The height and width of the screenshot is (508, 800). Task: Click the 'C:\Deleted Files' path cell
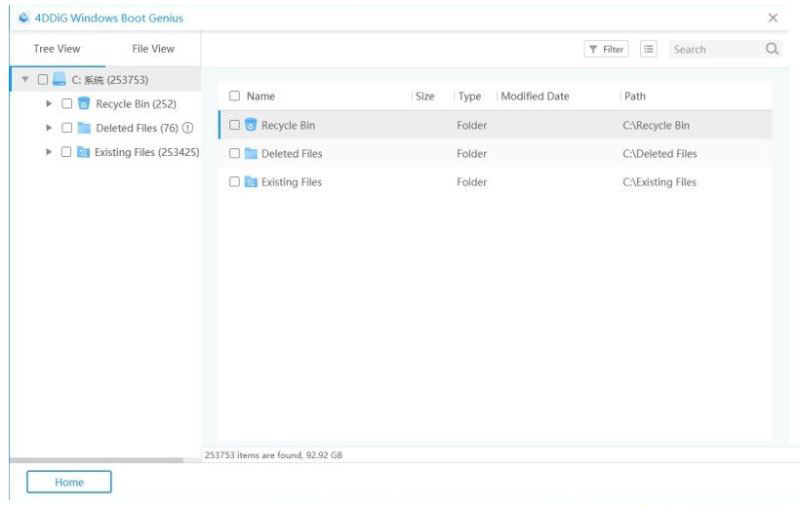(659, 154)
